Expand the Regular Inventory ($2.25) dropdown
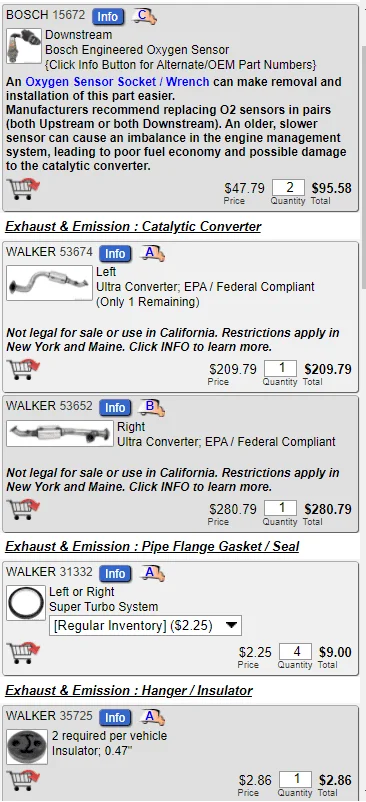 pyautogui.click(x=145, y=625)
